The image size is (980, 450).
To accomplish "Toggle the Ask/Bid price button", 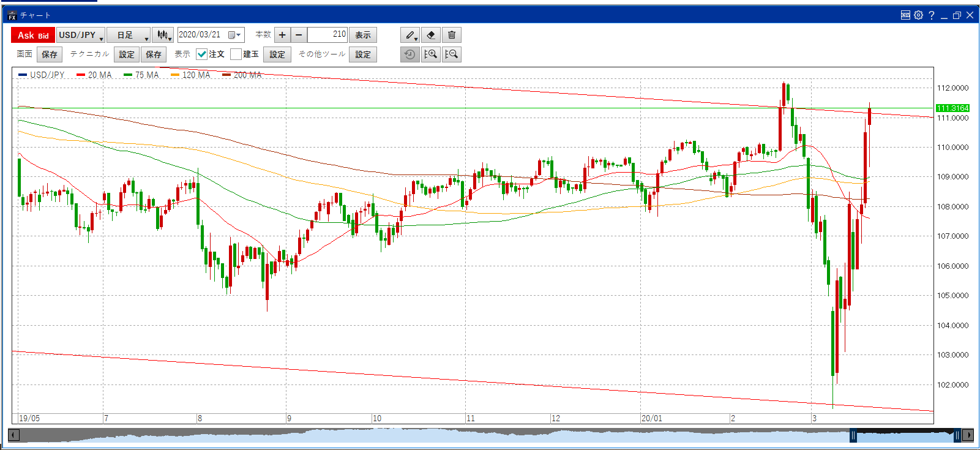I will (33, 35).
